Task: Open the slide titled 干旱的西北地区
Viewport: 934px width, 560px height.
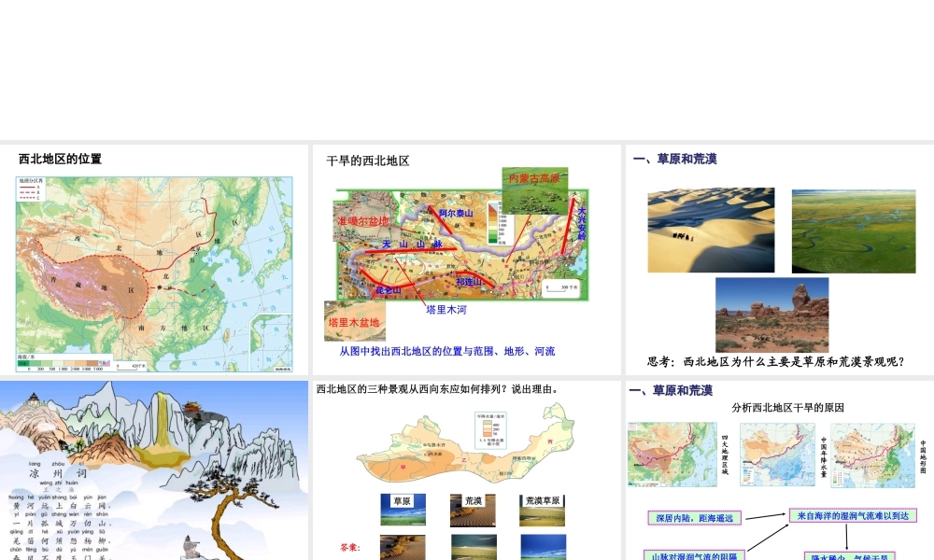Action: click(466, 259)
